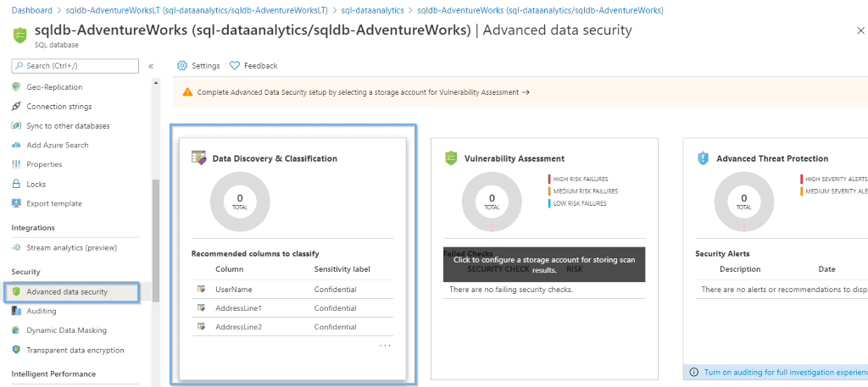The width and height of the screenshot is (868, 387).
Task: Collapse the sidebar with double chevron
Action: [151, 66]
